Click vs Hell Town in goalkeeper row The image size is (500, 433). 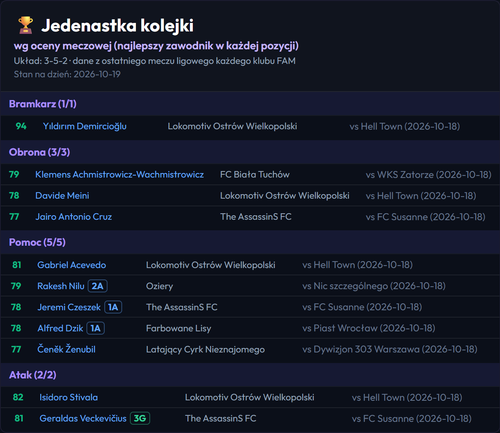coord(405,126)
